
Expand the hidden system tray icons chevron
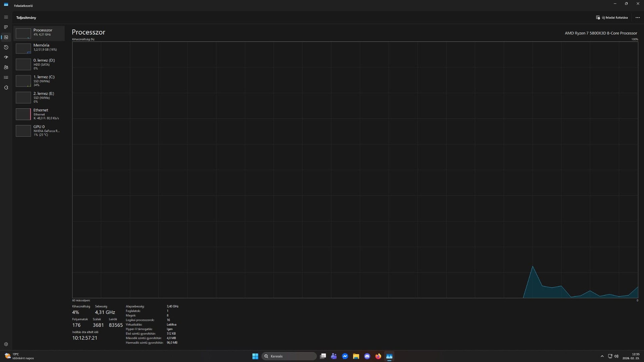tap(602, 356)
